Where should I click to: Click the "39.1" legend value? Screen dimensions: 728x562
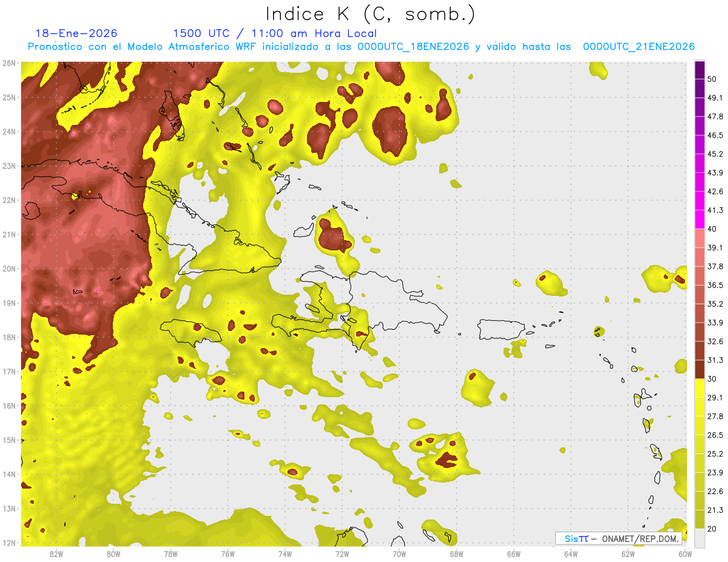point(715,248)
